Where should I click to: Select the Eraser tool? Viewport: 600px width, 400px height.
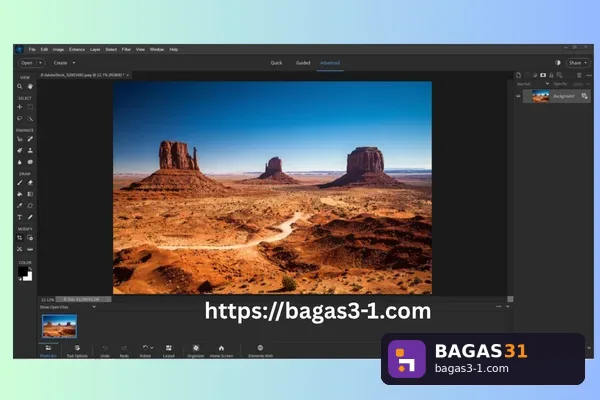[x=30, y=183]
